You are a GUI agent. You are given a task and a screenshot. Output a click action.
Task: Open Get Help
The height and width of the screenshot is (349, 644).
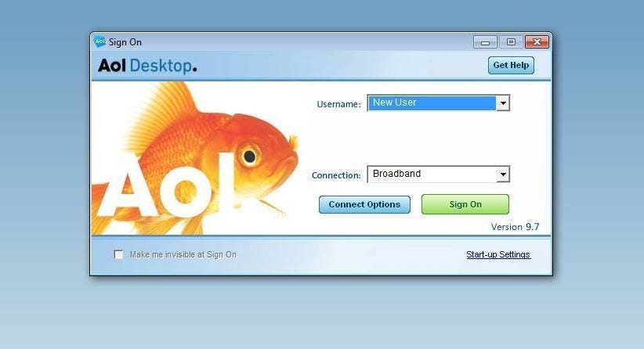(x=511, y=65)
